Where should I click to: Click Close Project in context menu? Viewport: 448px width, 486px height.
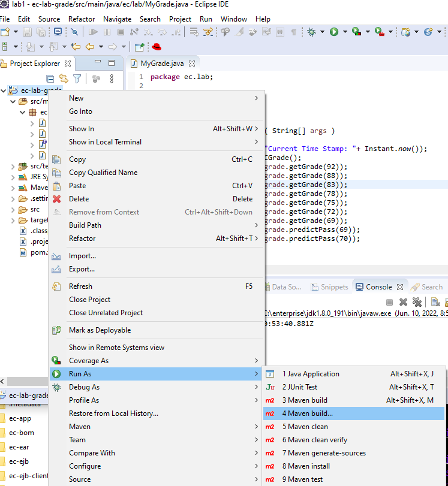(x=157, y=300)
